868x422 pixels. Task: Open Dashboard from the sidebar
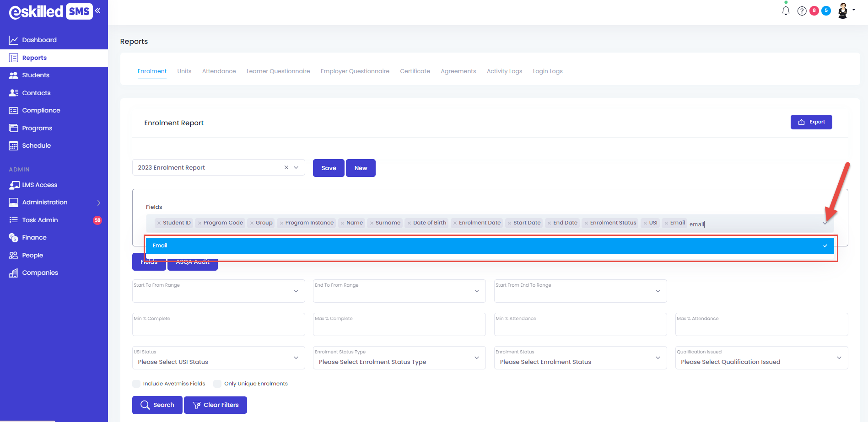coord(39,40)
